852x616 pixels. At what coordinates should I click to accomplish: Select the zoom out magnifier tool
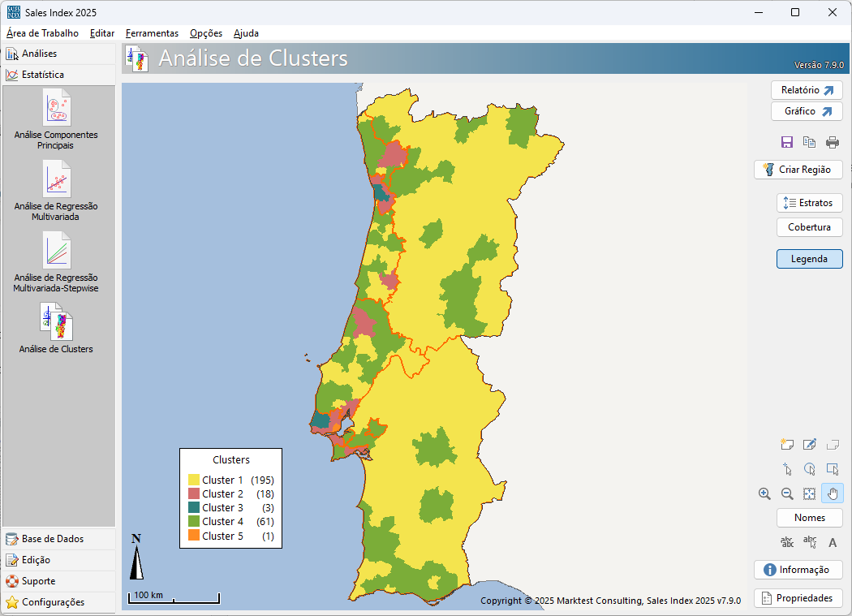[787, 493]
